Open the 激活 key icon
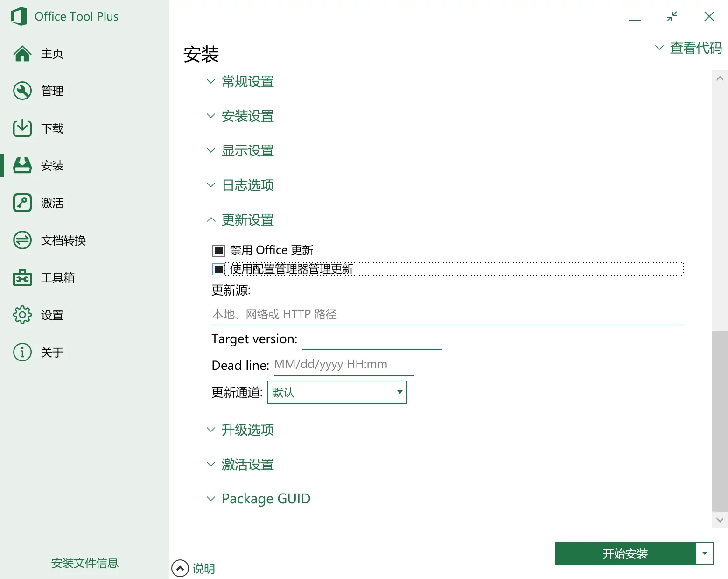 22,203
